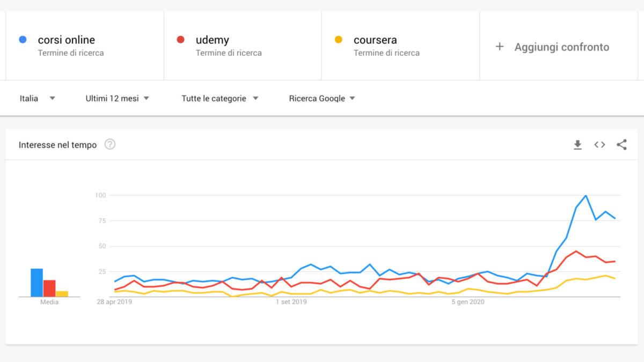Open the embed code icon
The height and width of the screenshot is (362, 644).
tap(599, 145)
